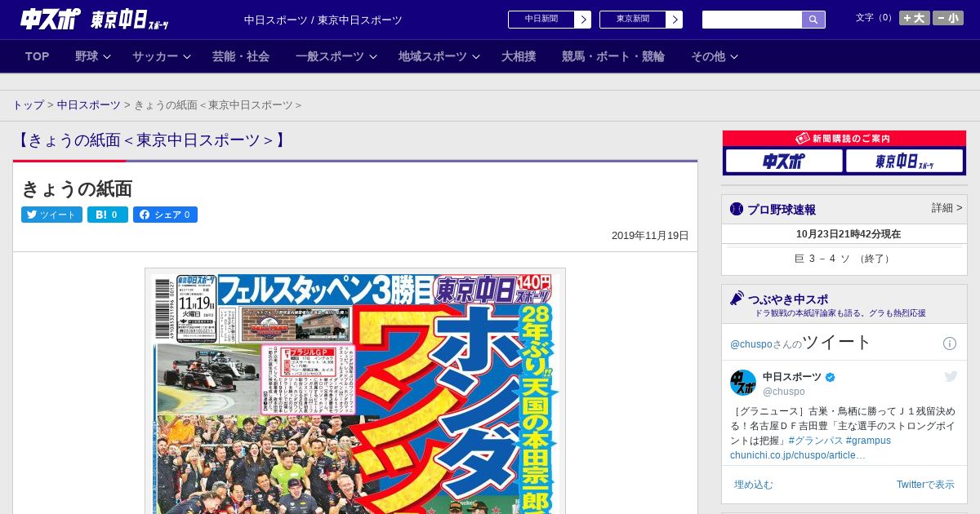Open the 大相撲 menu item
Viewport: 980px width, 514px height.
pyautogui.click(x=519, y=56)
